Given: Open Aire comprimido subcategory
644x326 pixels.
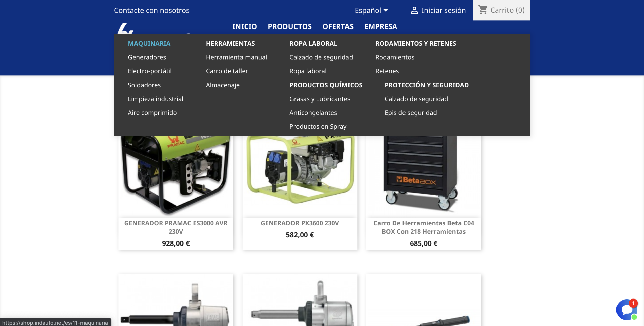Looking at the screenshot, I should click(152, 113).
